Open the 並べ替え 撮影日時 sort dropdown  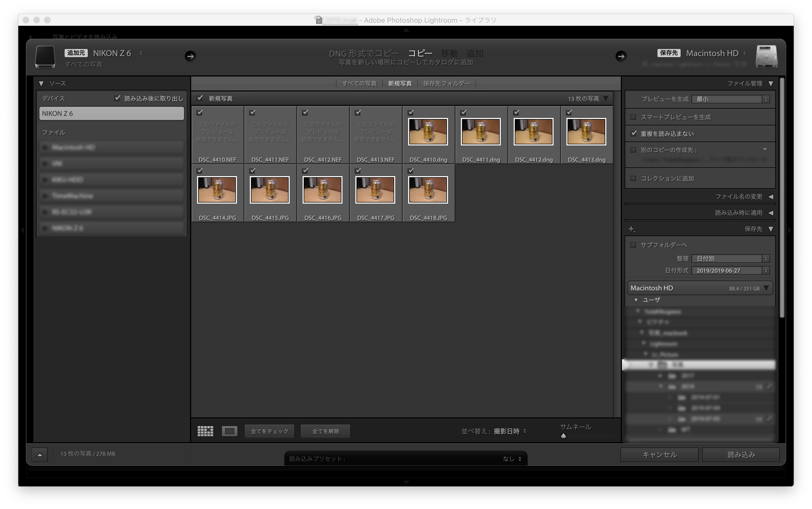[x=510, y=431]
